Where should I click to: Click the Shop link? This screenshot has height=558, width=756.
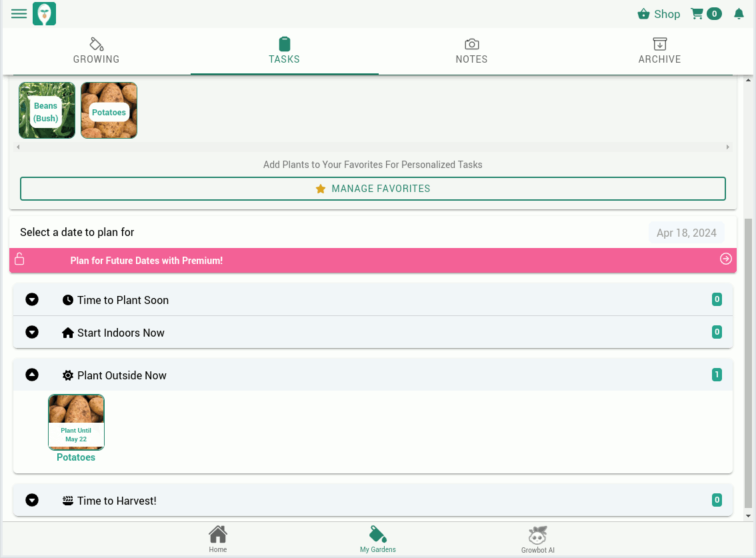tap(659, 14)
